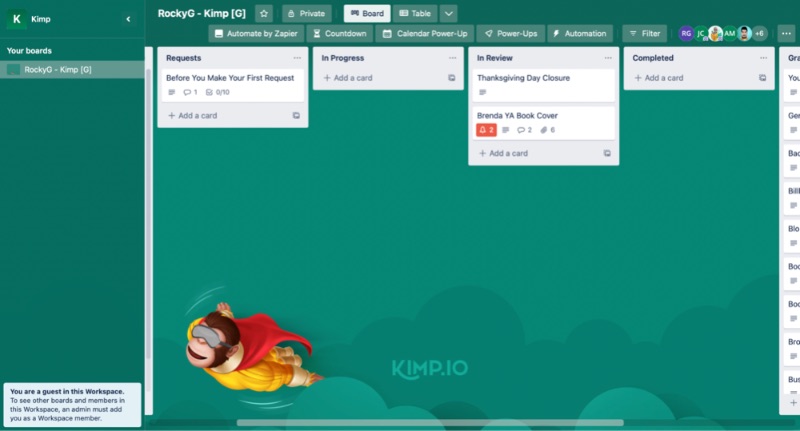The image size is (800, 431).
Task: Open Automate by Zapier power-up
Action: pyautogui.click(x=256, y=34)
